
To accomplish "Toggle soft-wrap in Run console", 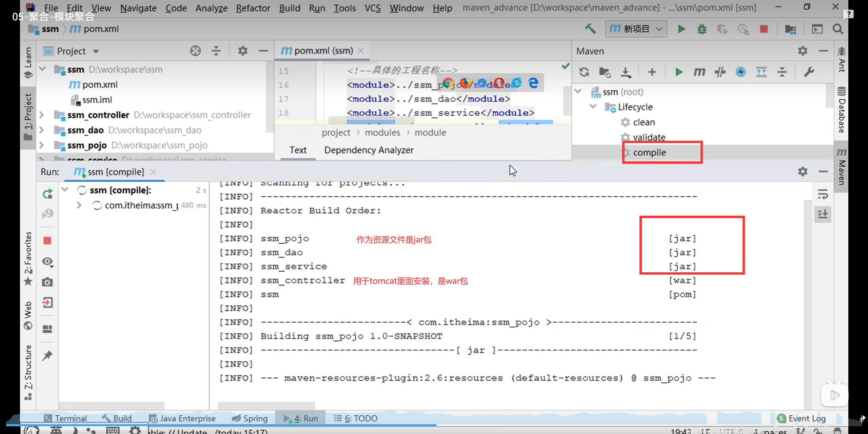I will (x=823, y=194).
